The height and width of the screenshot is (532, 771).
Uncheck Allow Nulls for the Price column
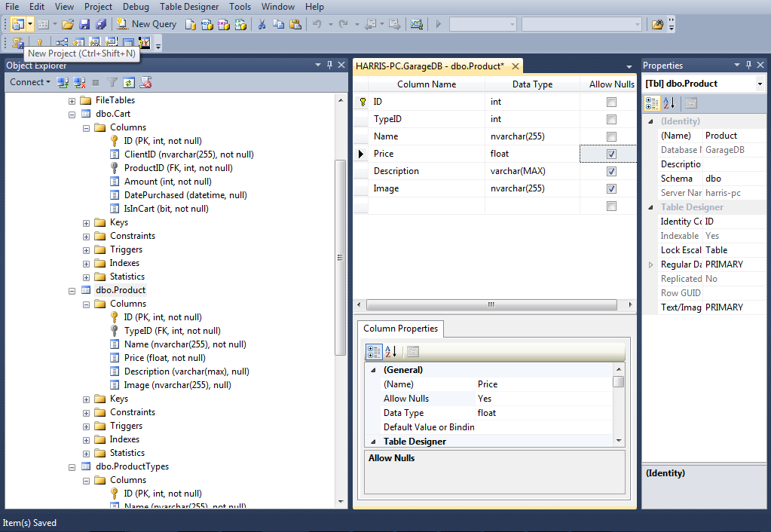point(611,154)
